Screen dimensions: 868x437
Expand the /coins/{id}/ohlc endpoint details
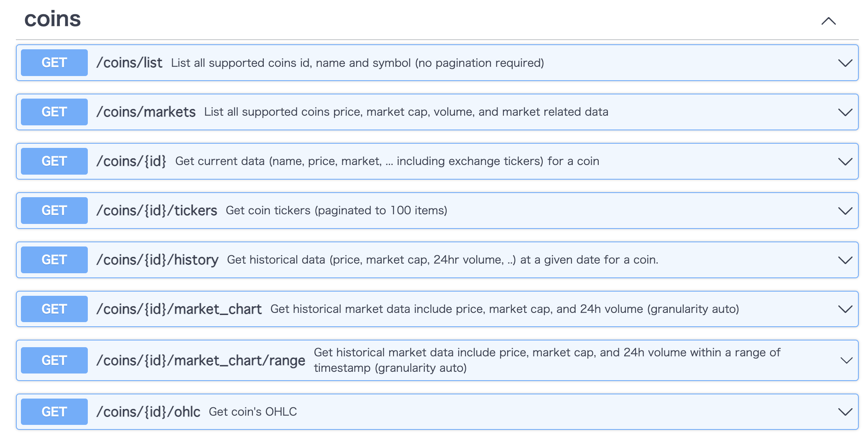[845, 411]
